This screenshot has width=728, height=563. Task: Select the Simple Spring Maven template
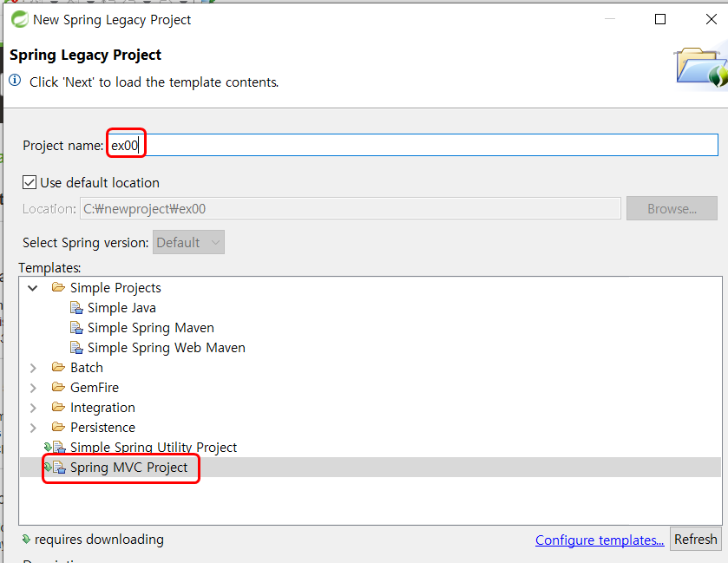151,328
